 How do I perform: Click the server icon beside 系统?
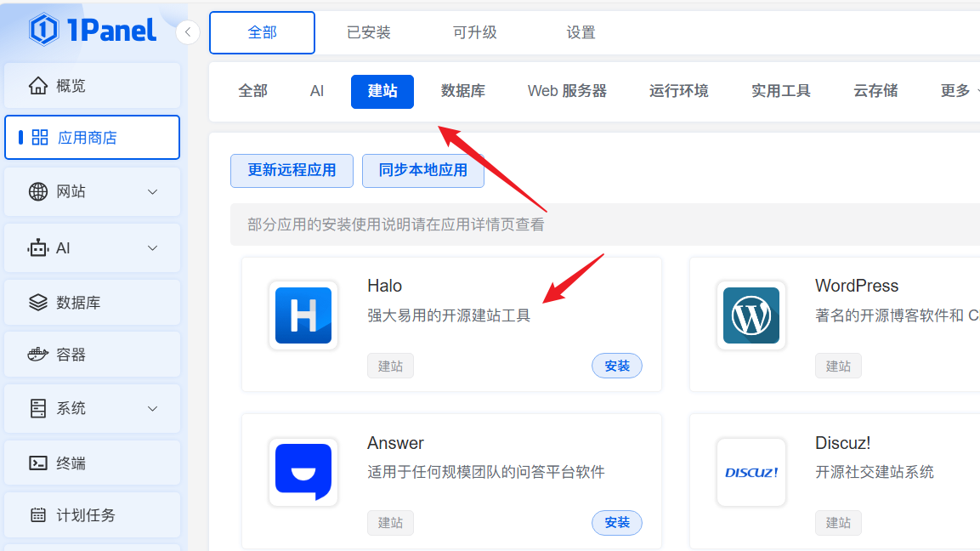point(38,408)
